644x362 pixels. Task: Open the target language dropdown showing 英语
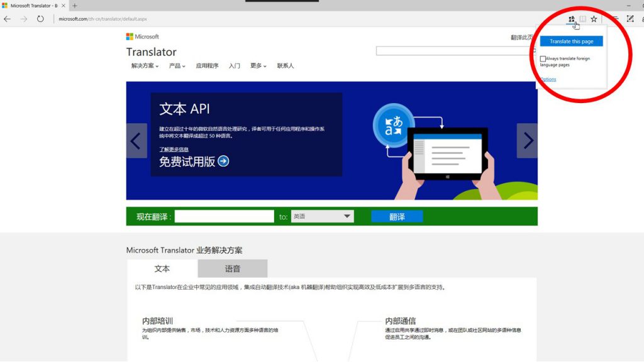pyautogui.click(x=322, y=216)
